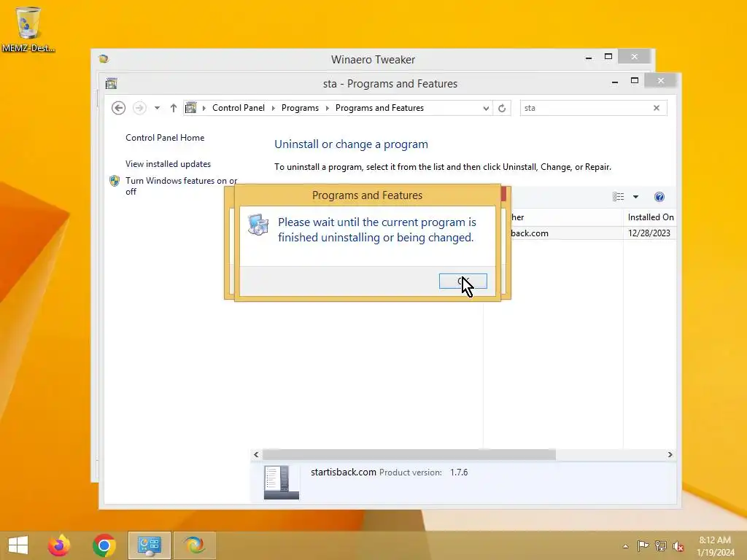The height and width of the screenshot is (560, 747).
Task: Open Control Panel Home link
Action: [165, 138]
